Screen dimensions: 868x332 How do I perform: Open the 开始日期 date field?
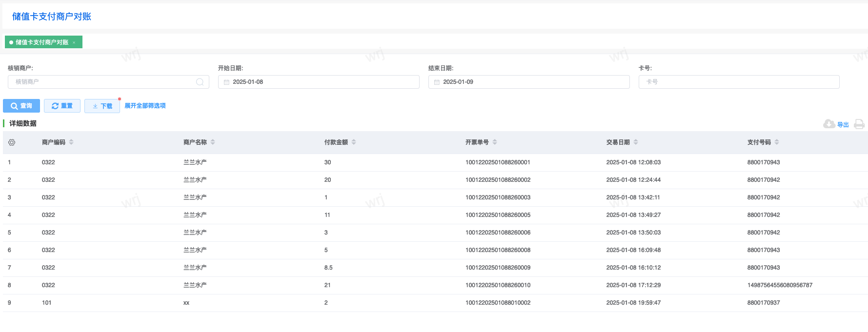319,82
